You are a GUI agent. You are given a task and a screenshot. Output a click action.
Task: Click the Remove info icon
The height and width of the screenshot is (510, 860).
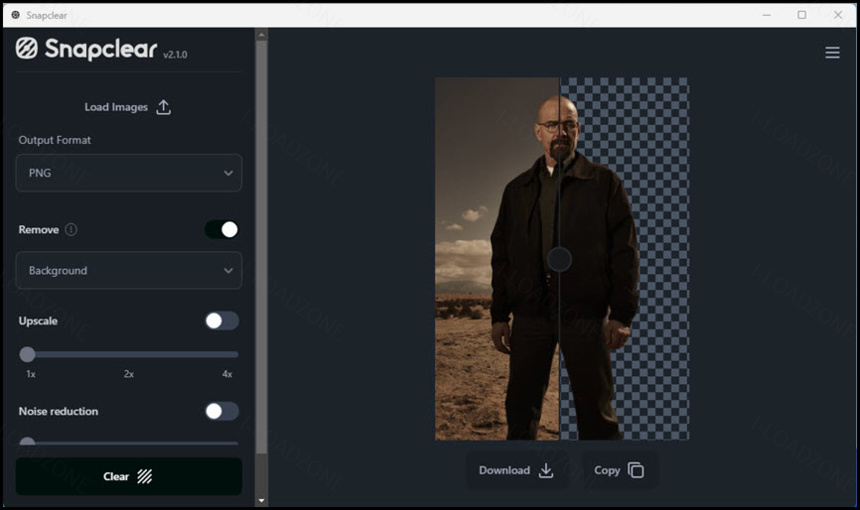[x=71, y=229]
